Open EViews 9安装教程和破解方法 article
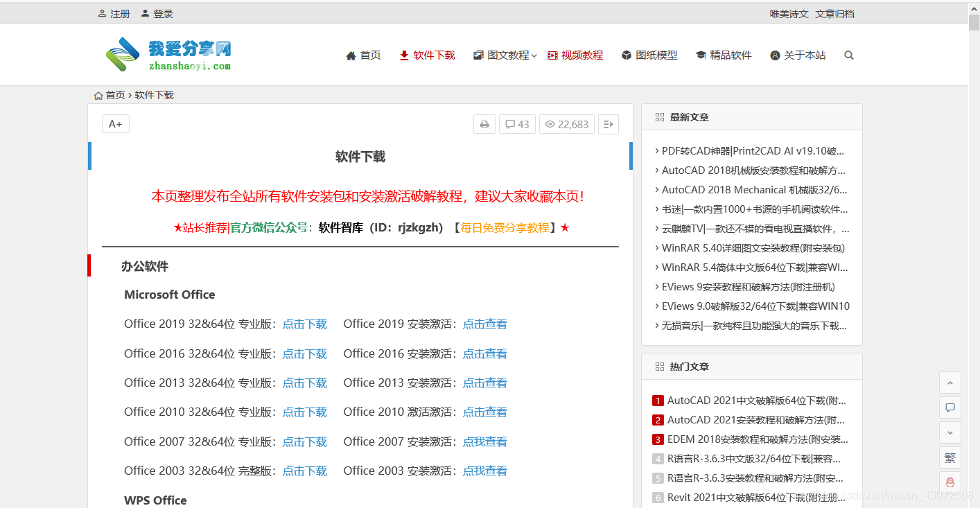980x508 pixels. pyautogui.click(x=748, y=287)
